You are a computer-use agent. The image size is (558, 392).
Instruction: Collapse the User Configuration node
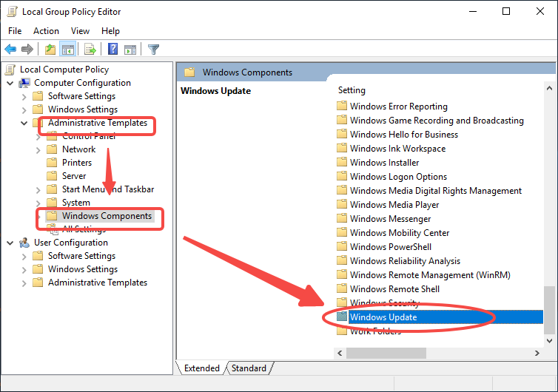coord(10,243)
